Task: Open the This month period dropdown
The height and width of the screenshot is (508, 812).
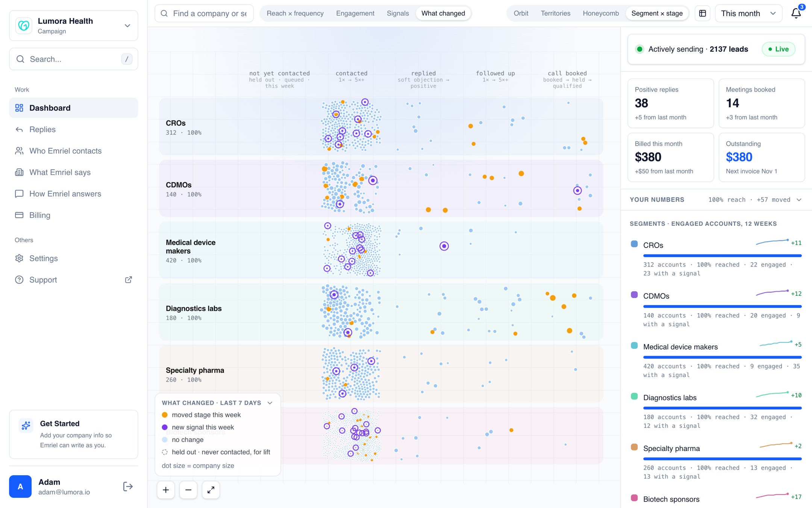Action: 748,13
